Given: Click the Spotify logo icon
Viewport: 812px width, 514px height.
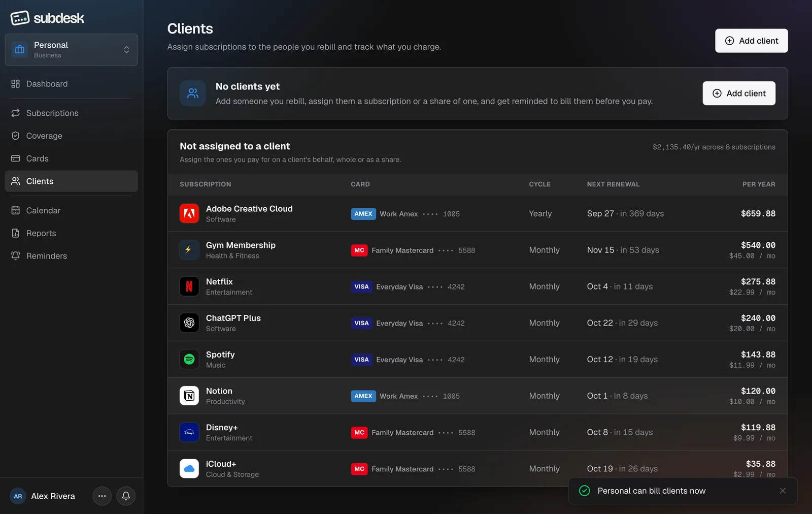Looking at the screenshot, I should [189, 359].
